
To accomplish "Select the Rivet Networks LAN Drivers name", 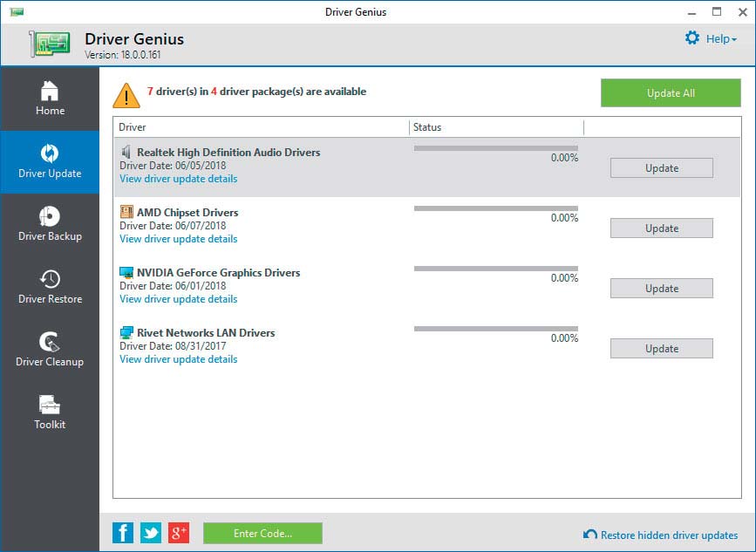I will [206, 333].
